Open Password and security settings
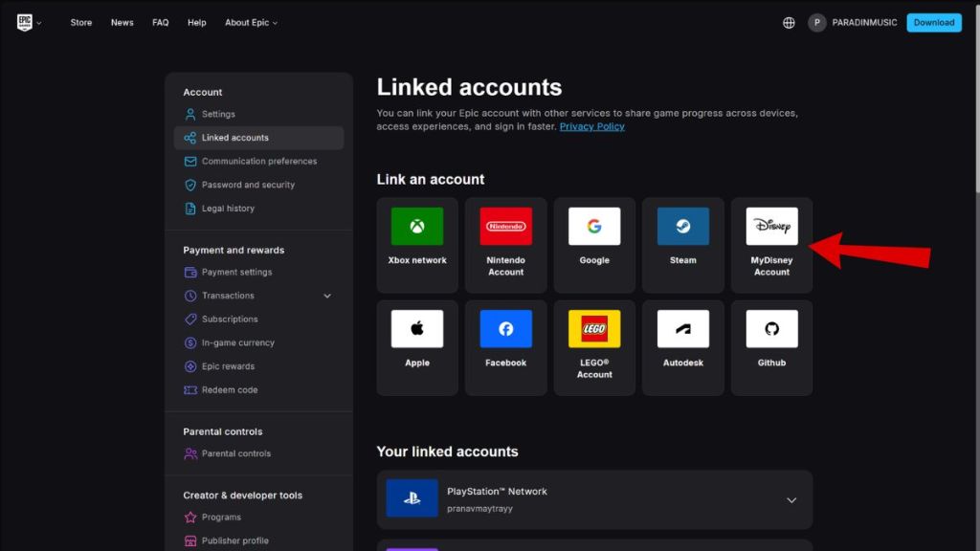Screen dimensions: 980x551 coord(248,185)
